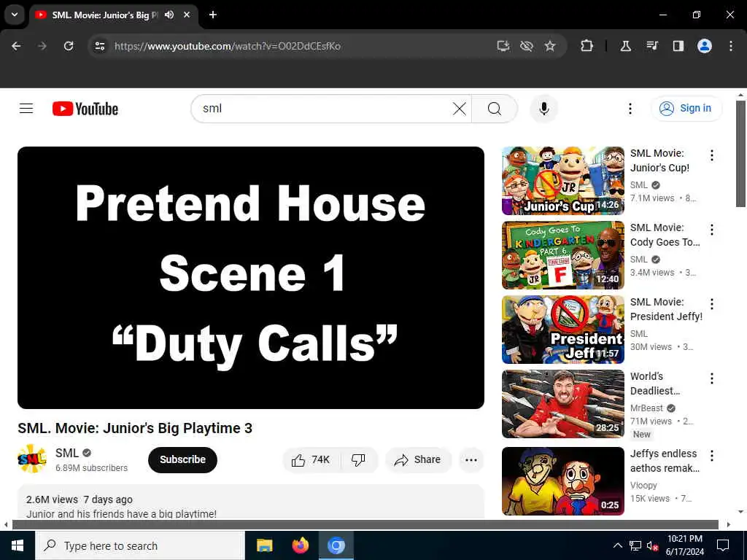Show hidden system tray icons
The image size is (747, 560).
[x=617, y=545]
